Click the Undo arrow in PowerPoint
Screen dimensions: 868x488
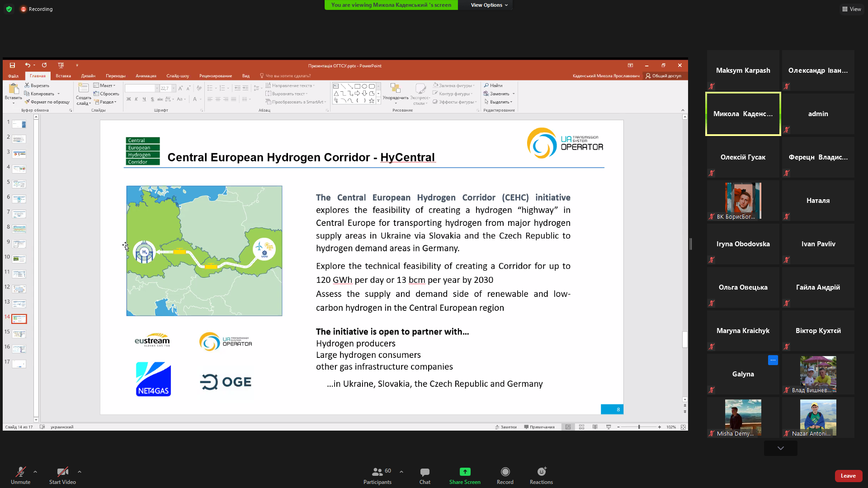coord(28,66)
